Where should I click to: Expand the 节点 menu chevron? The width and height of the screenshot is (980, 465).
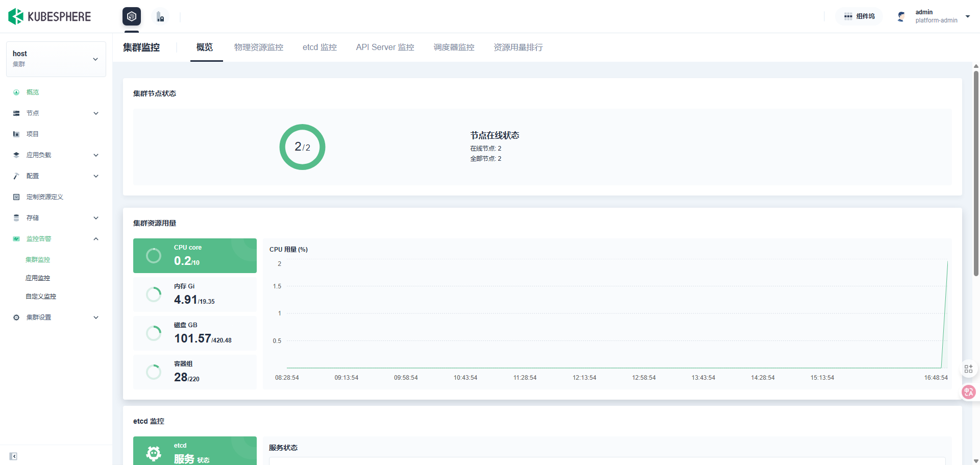[96, 113]
